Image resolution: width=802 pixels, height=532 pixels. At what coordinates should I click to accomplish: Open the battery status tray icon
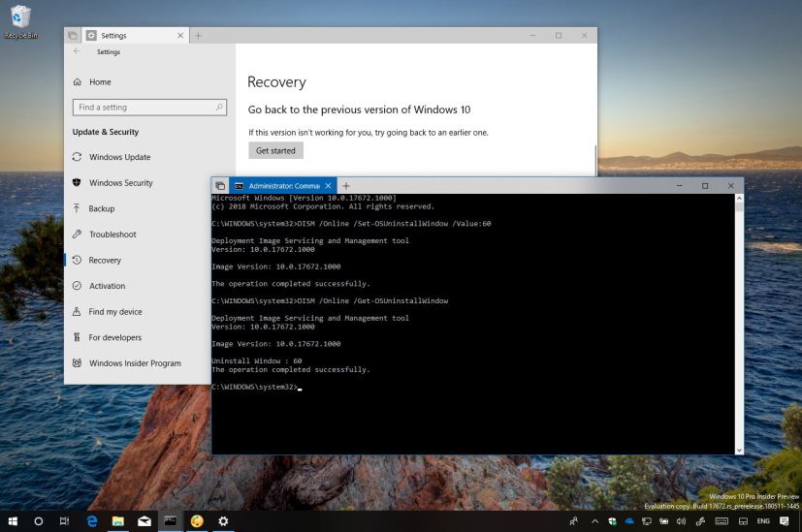(664, 521)
